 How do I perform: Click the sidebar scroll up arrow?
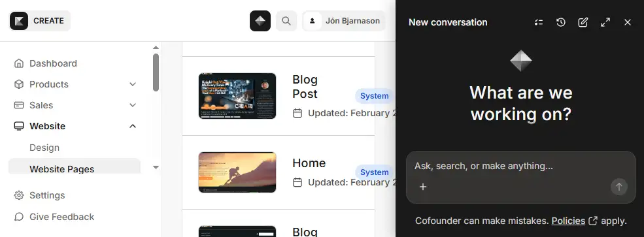click(156, 48)
